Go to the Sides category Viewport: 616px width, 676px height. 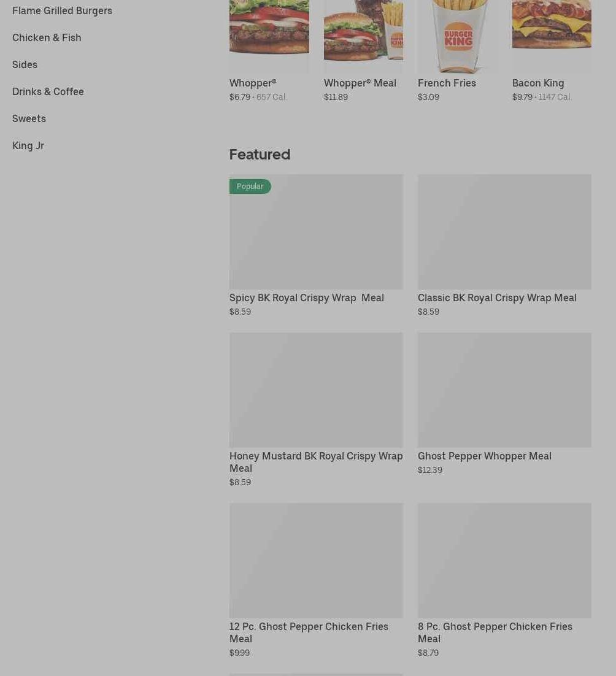25,64
